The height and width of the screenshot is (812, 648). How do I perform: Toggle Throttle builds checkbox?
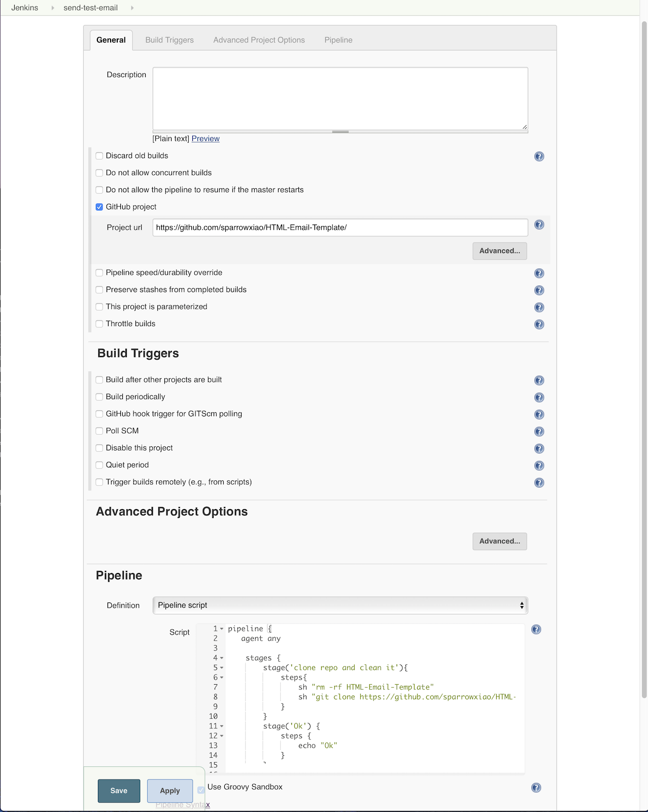pos(99,324)
